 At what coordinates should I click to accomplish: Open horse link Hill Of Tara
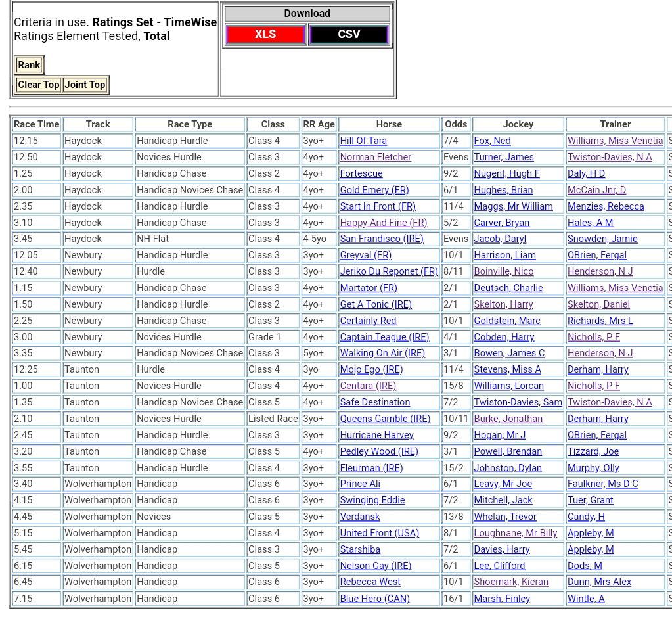(x=363, y=141)
